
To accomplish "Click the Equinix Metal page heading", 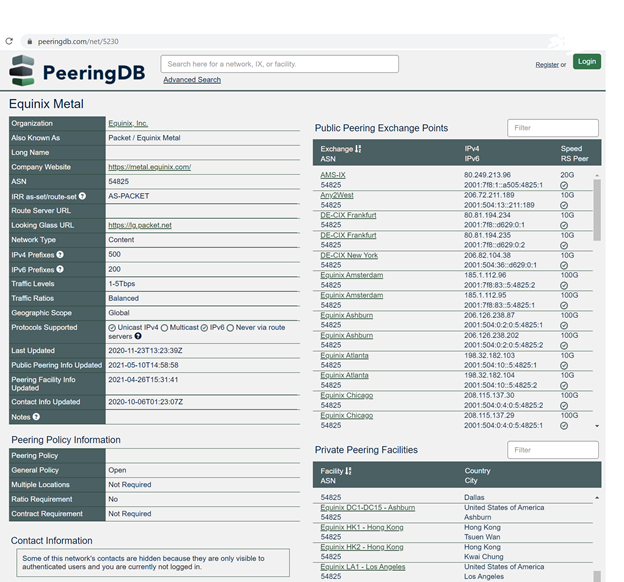I will (46, 104).
